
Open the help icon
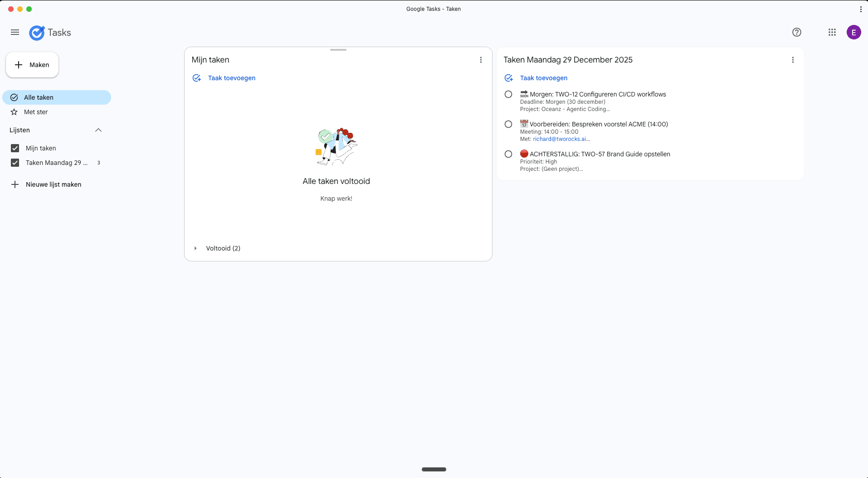coord(796,32)
